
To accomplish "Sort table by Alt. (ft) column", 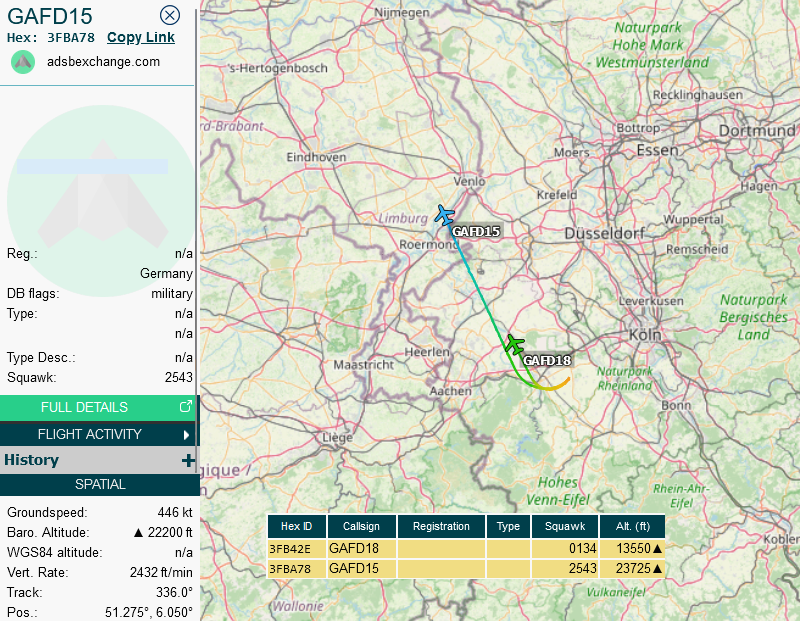I will pyautogui.click(x=633, y=526).
